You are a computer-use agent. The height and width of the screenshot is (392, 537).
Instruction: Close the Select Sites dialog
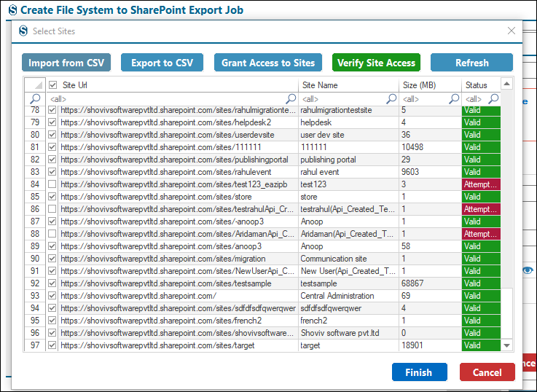pyautogui.click(x=511, y=31)
